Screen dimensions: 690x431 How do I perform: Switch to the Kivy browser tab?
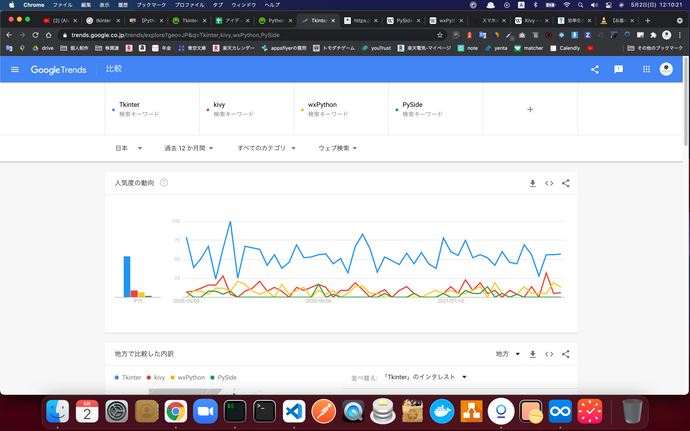[532, 20]
